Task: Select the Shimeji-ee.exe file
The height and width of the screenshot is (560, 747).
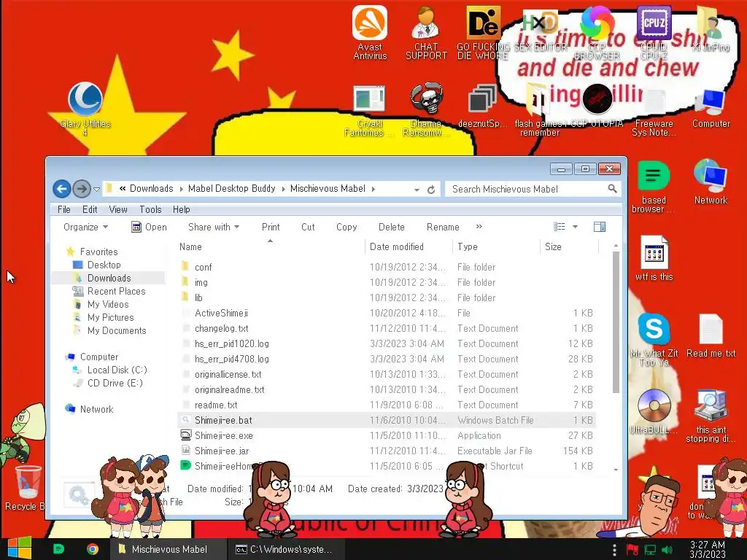Action: pos(223,435)
